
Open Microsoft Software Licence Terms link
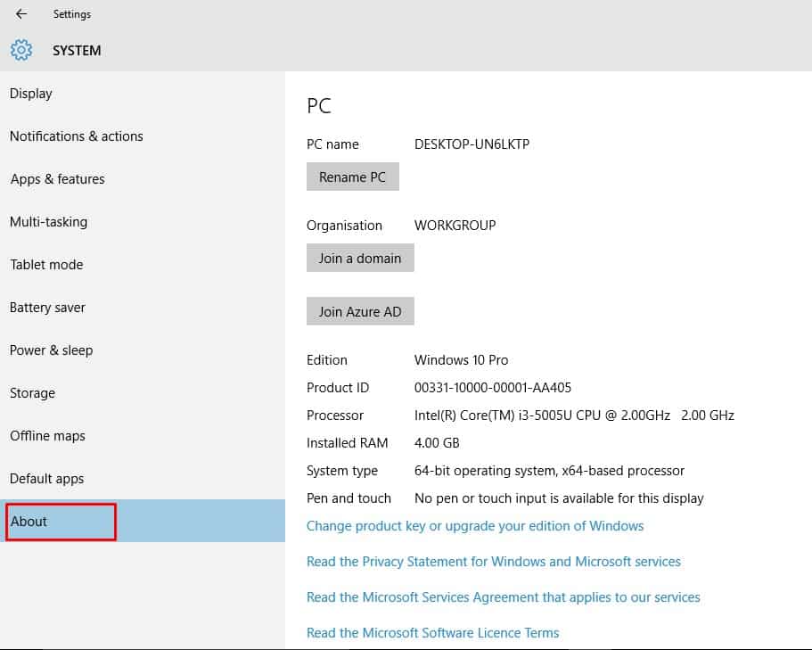(x=433, y=633)
